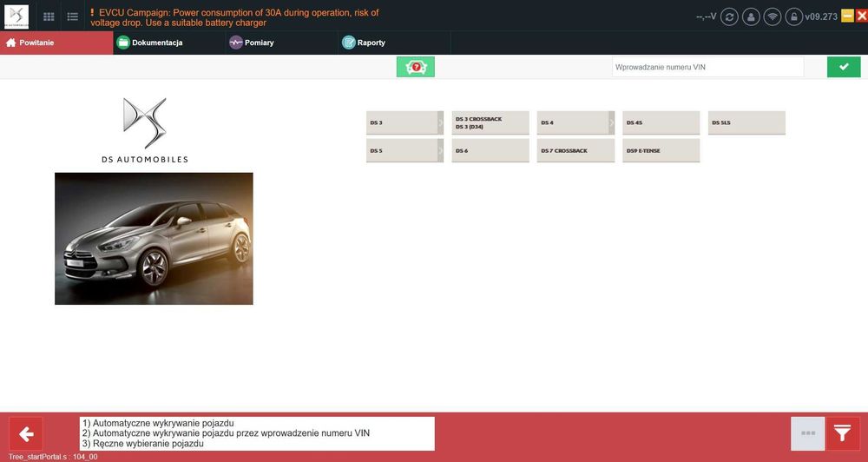This screenshot has width=868, height=462.
Task: Select the DS9 E-TENSE vehicle button
Action: pyautogui.click(x=661, y=150)
